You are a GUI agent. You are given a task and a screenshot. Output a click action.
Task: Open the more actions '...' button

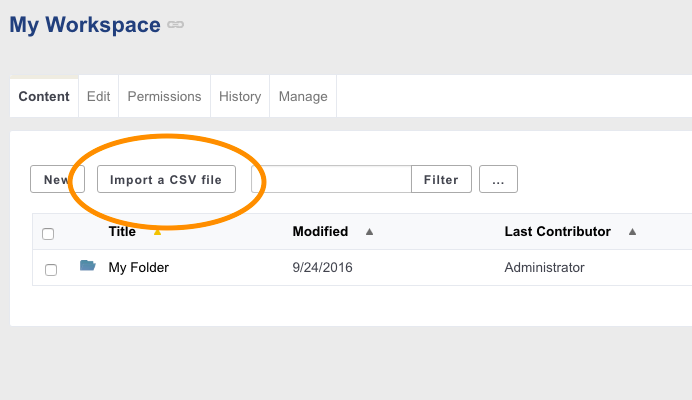coord(498,179)
